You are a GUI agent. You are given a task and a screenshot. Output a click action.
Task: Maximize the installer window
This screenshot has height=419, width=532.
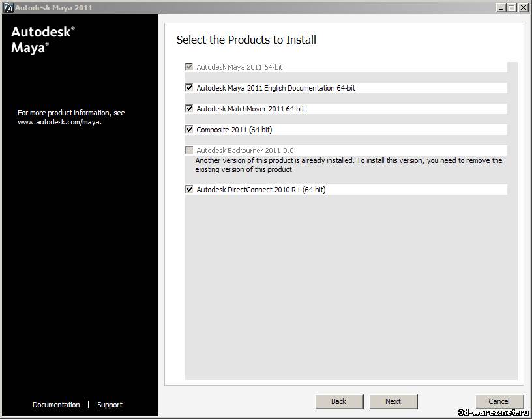(x=512, y=7)
